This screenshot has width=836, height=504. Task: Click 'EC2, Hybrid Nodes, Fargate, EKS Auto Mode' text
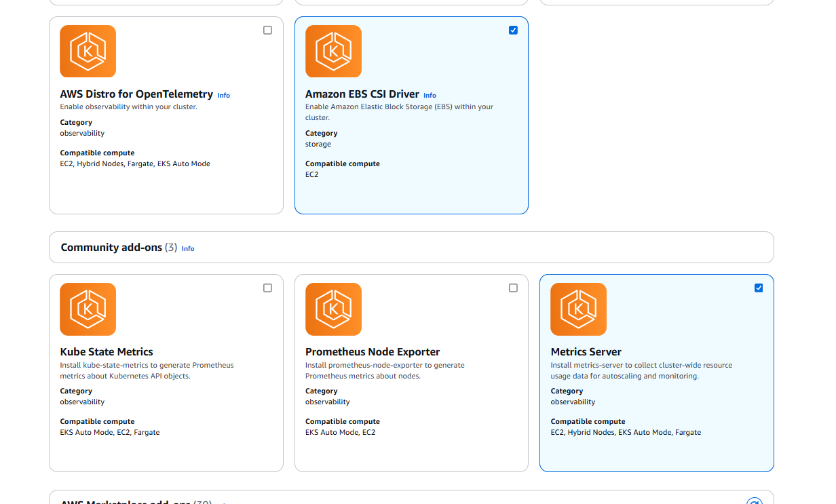[135, 164]
